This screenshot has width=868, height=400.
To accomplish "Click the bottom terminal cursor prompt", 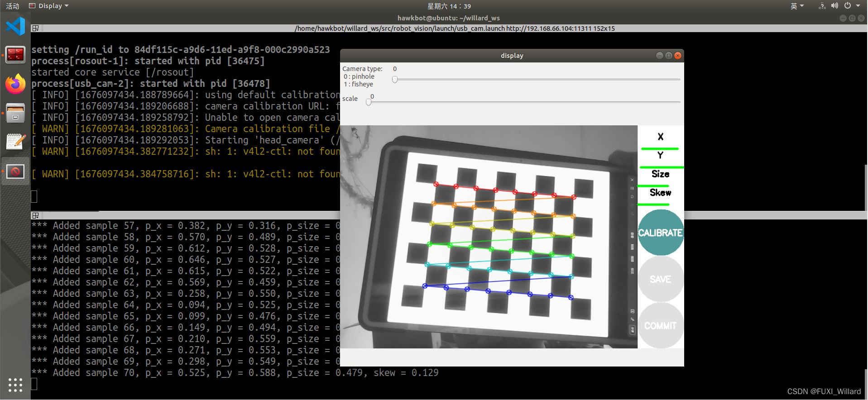I will [34, 384].
